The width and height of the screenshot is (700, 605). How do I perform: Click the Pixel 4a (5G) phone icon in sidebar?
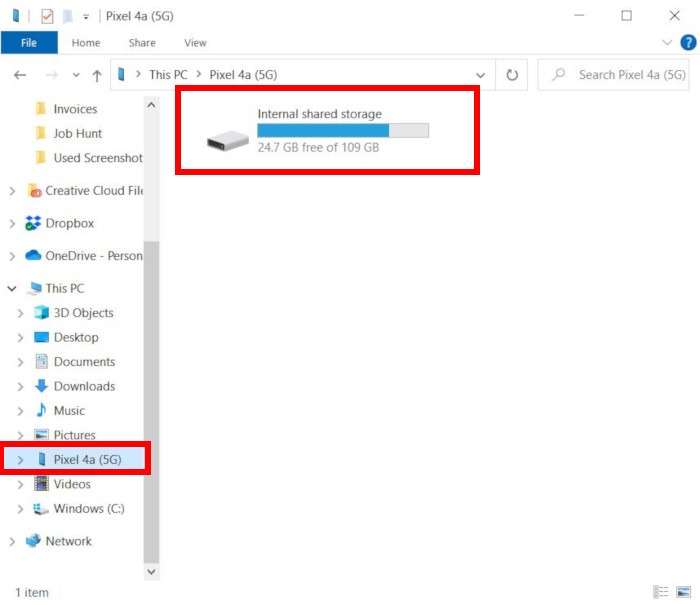42,459
